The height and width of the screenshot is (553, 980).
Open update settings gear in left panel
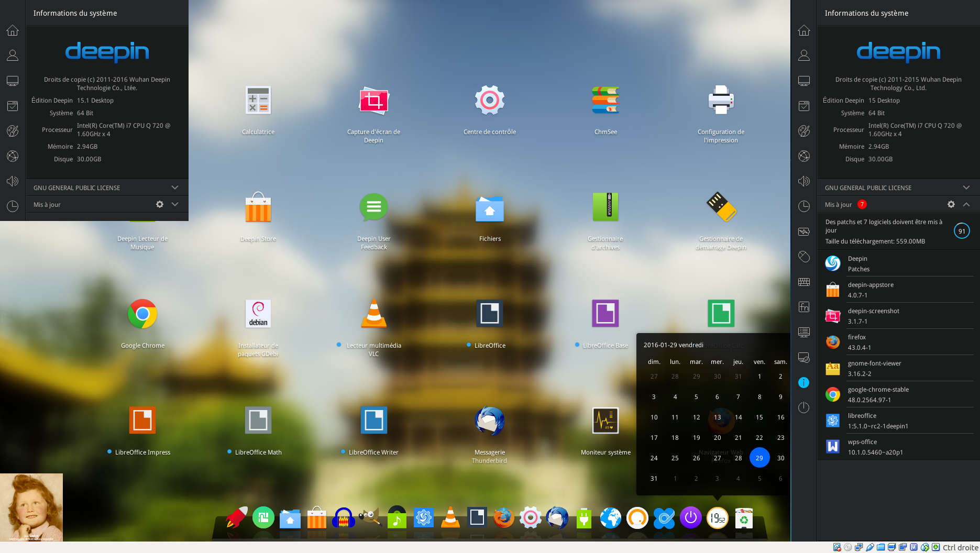coord(160,204)
